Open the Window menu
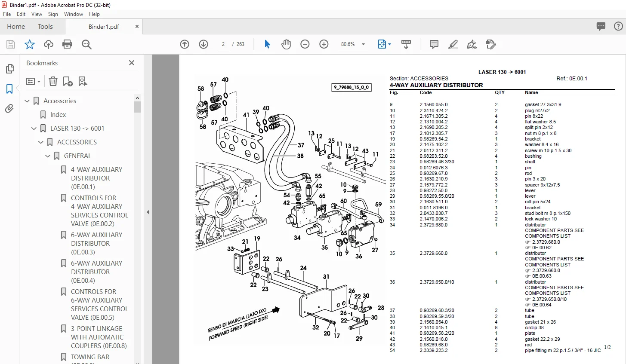Image resolution: width=626 pixels, height=364 pixels. point(74,14)
